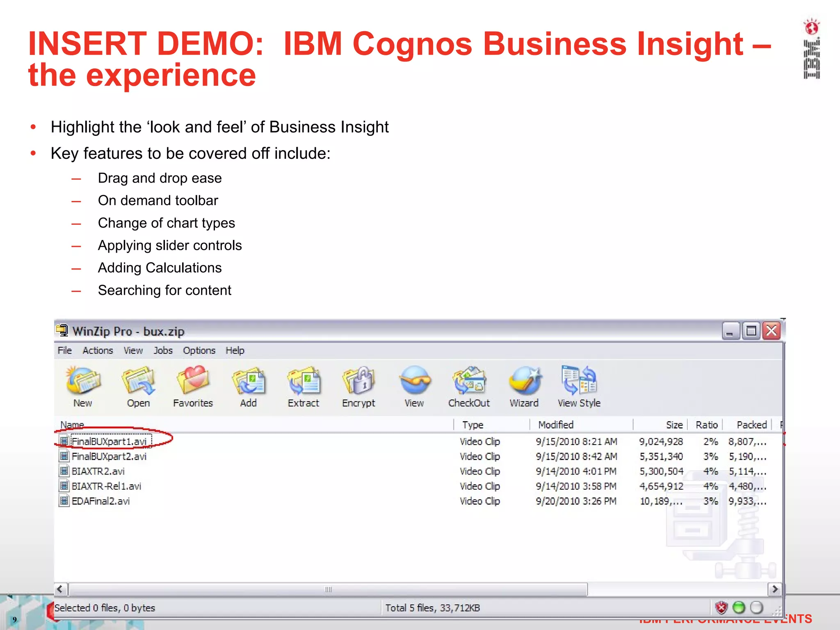Screen dimensions: 840x630
Task: Click the gray status light indicator
Action: pyautogui.click(x=756, y=607)
